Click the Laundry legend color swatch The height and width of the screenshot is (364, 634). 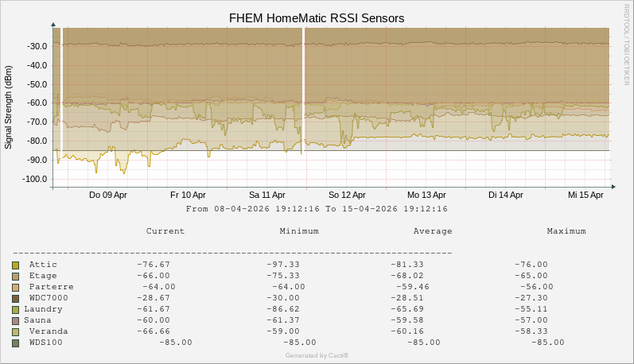pos(15,309)
